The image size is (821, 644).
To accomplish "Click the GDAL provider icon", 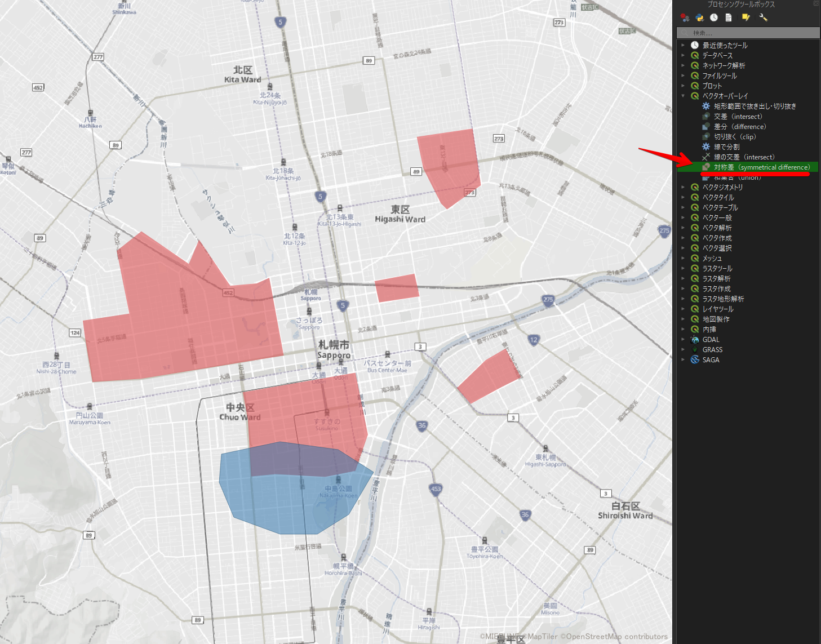I will [695, 339].
